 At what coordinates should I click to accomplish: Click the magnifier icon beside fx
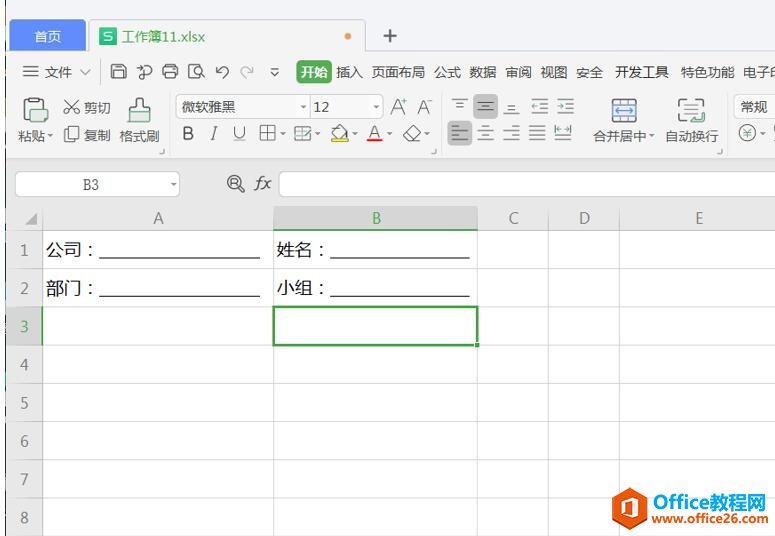235,184
